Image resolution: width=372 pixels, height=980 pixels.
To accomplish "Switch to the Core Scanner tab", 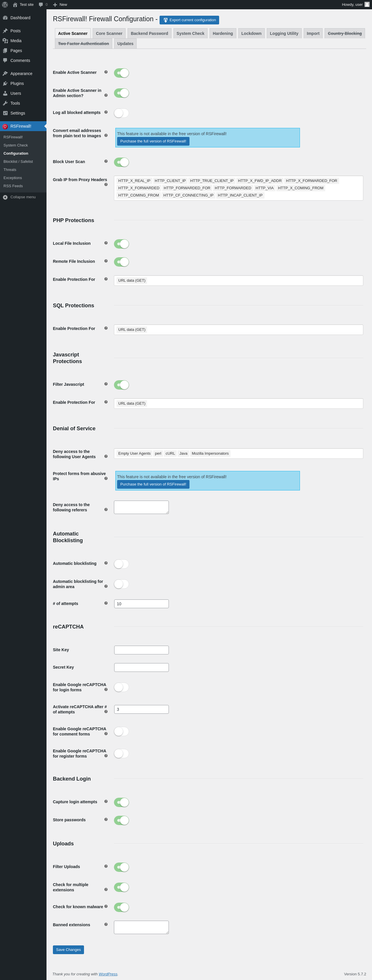I will tap(109, 33).
